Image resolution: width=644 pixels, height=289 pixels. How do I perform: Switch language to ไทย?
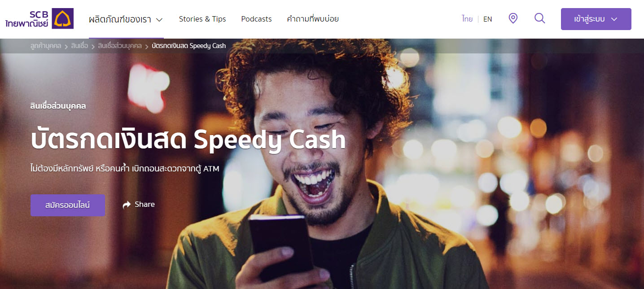tap(467, 19)
